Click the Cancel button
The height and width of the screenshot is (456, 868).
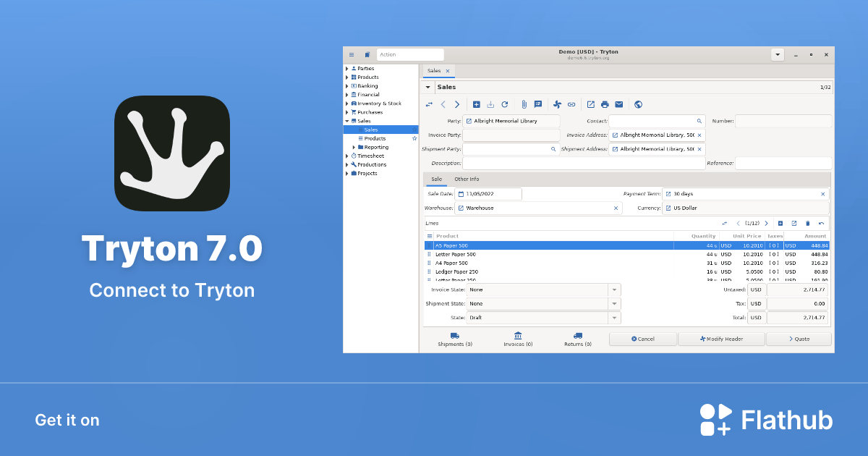[x=643, y=339]
